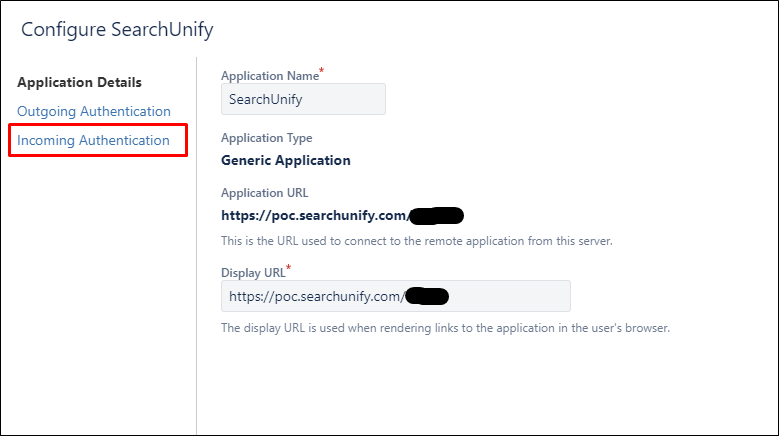Click the Application URL label
The image size is (779, 436).
[264, 193]
